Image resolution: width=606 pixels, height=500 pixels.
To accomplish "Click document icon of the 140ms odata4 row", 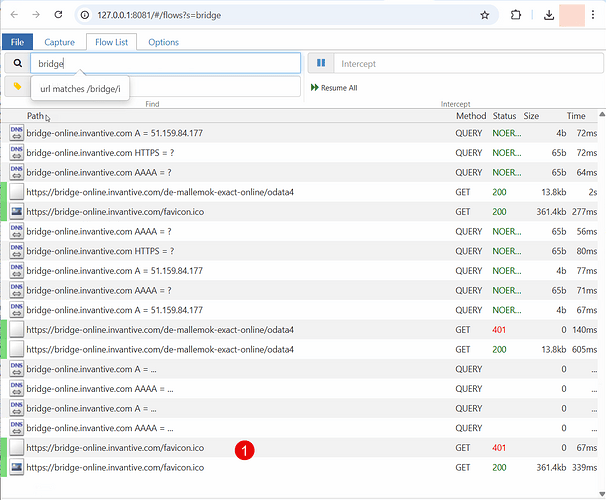I will point(17,330).
